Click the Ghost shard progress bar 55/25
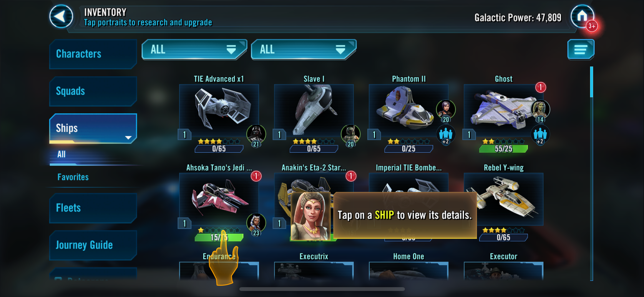Screen dimensions: 644x297 pyautogui.click(x=503, y=149)
